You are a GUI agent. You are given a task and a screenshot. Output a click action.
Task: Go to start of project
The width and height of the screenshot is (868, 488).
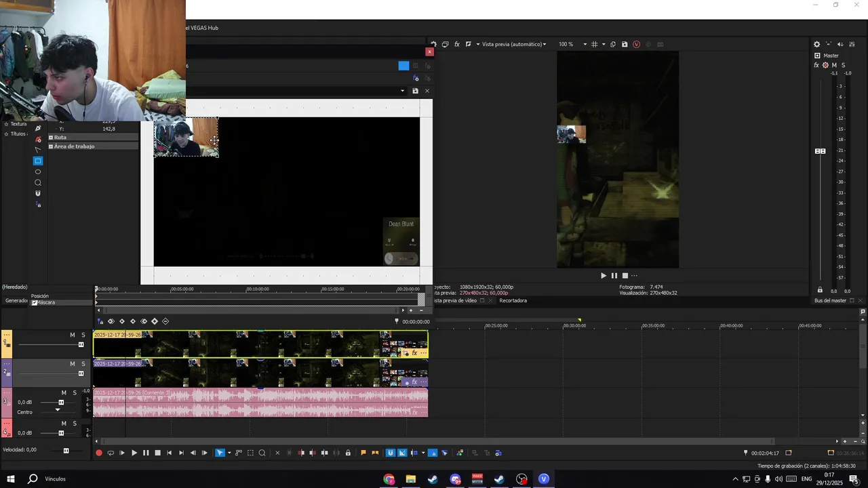[x=170, y=453]
